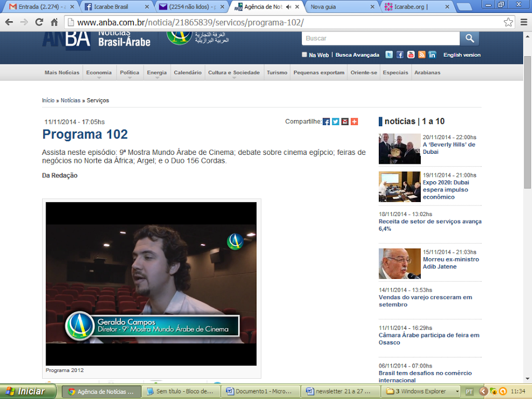Screen dimensions: 532x399
Task: Click the Arab Brazilian Chamber logo
Action: pos(198,38)
